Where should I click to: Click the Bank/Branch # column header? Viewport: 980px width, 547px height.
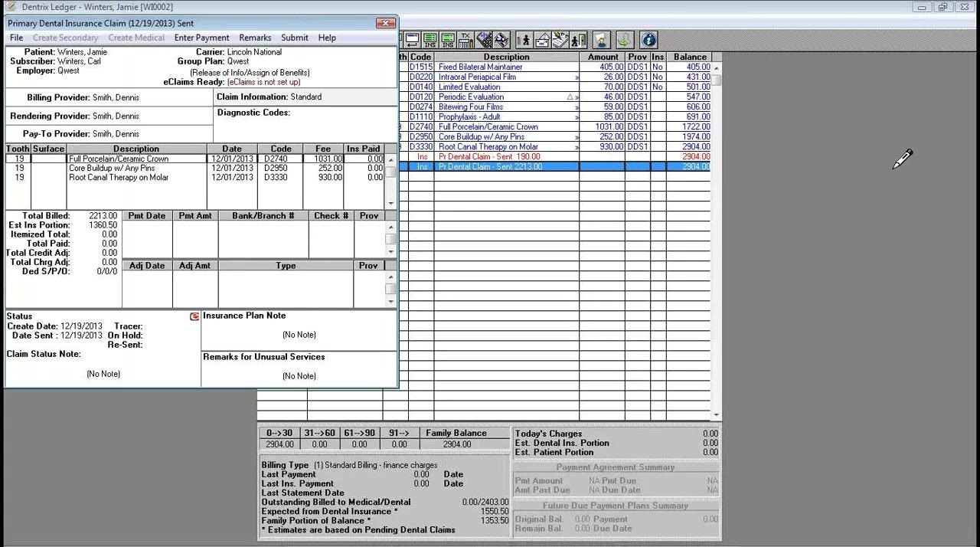click(x=263, y=216)
